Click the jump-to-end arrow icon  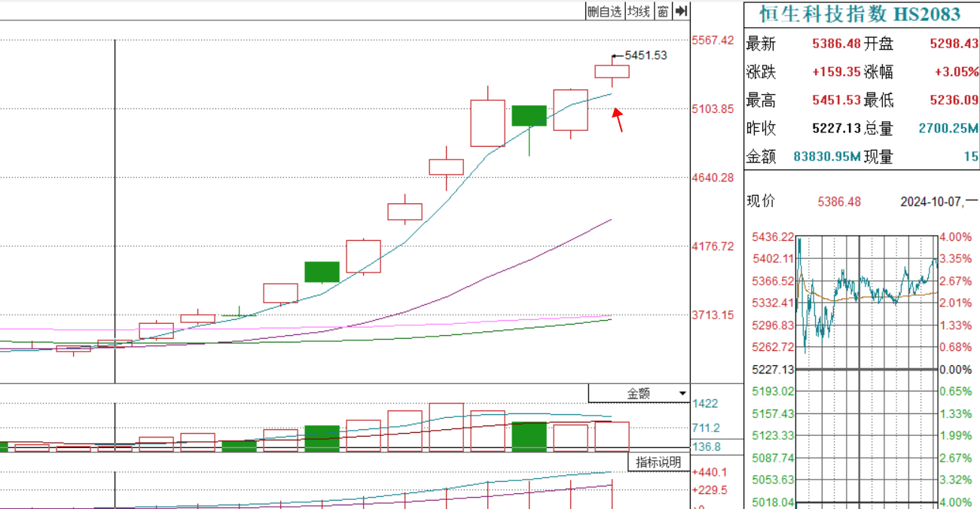(x=681, y=11)
